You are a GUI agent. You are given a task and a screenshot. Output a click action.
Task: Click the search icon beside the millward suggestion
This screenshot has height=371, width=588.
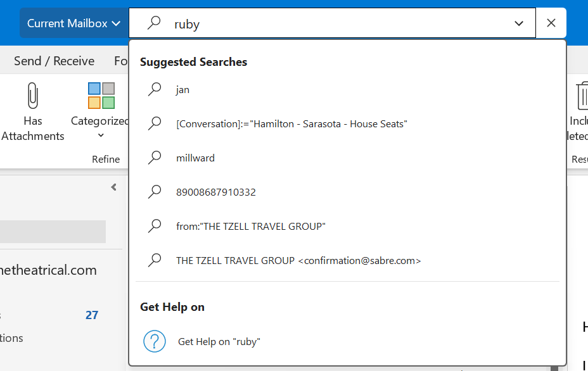coord(155,158)
